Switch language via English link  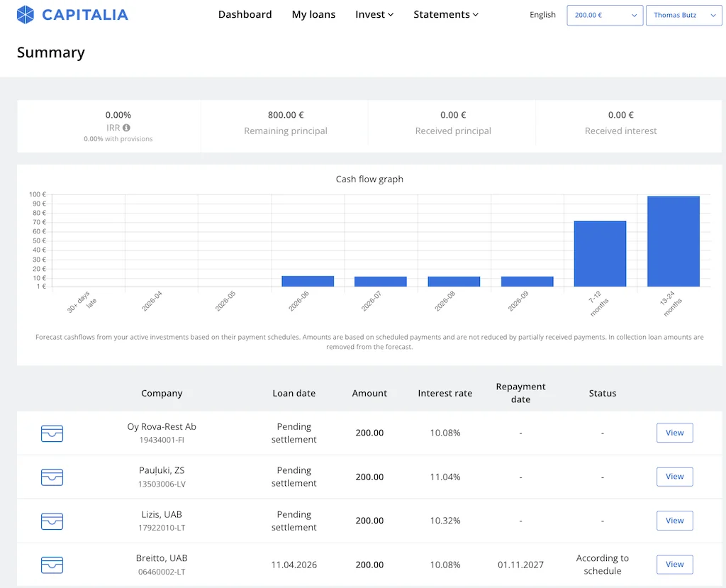point(542,15)
